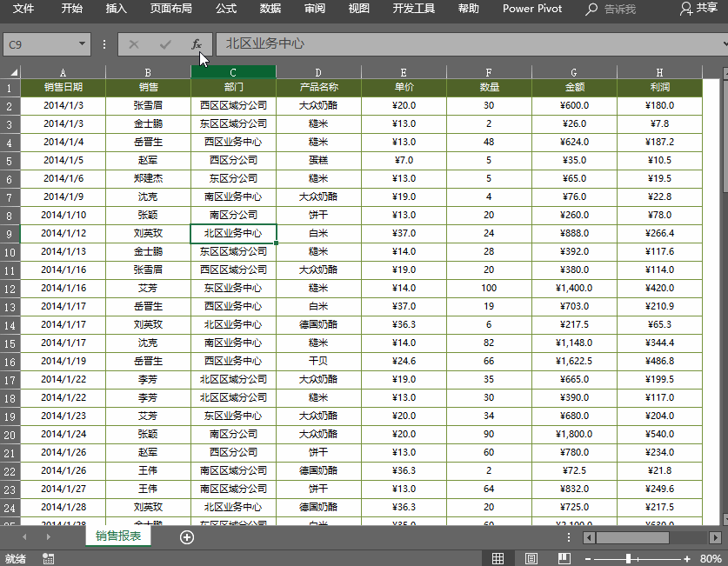Screen dimensions: 728x566
Task: Open the 数据 ribbon tab
Action: (270, 9)
